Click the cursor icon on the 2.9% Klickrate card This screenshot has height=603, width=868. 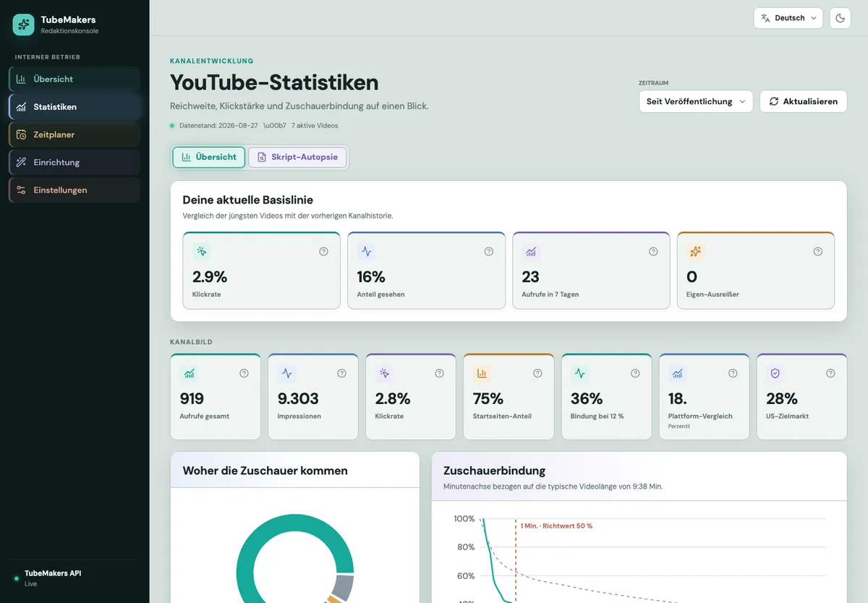click(x=202, y=252)
